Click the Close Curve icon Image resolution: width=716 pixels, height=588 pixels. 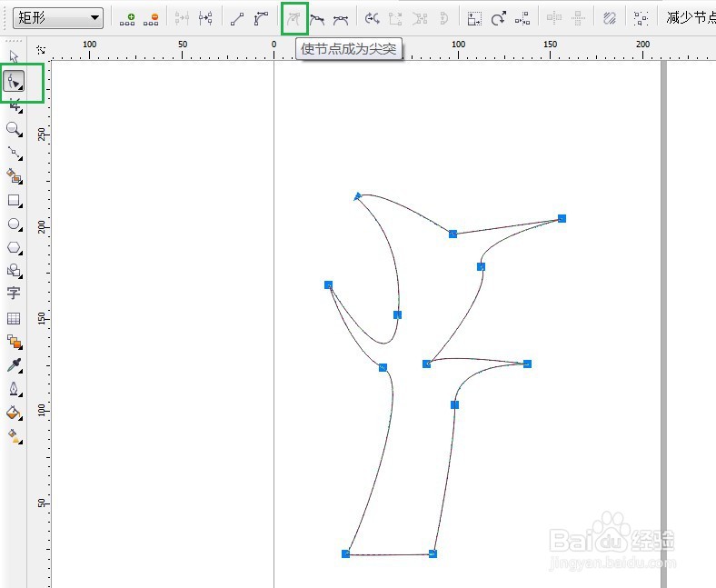pos(443,19)
